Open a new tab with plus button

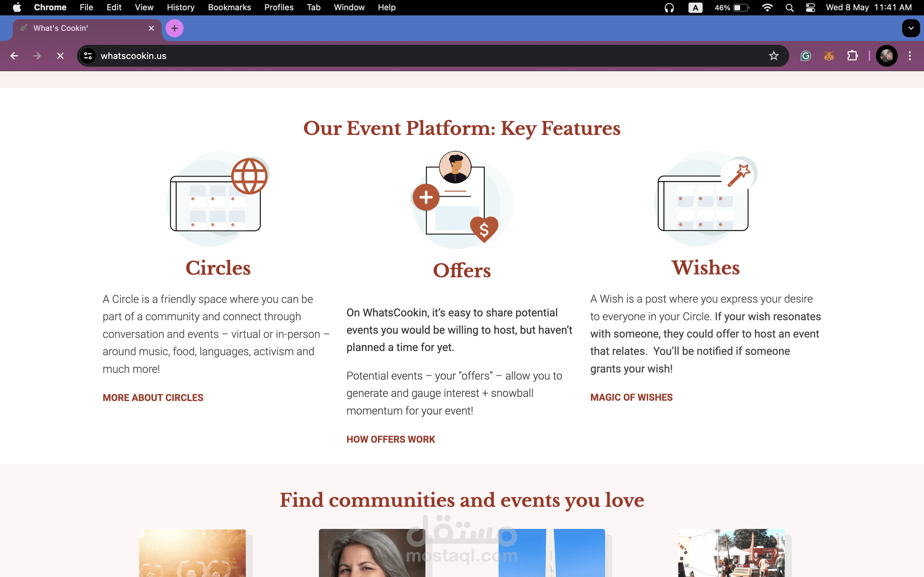(175, 28)
